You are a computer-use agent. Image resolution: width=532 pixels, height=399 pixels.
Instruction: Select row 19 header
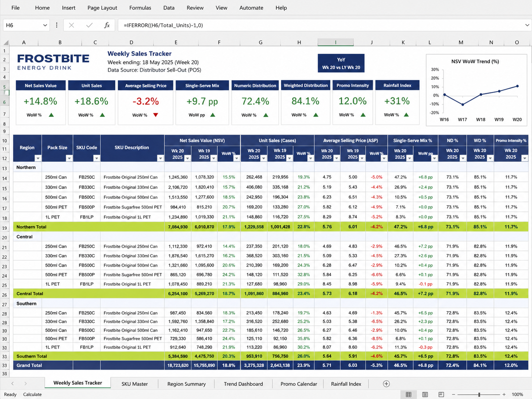tap(5, 228)
